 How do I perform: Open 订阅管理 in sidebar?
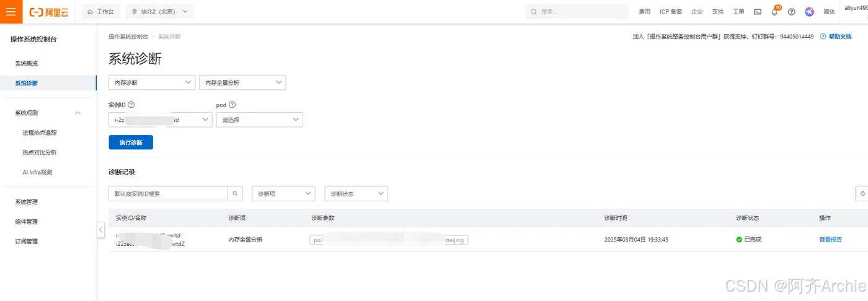pos(27,242)
